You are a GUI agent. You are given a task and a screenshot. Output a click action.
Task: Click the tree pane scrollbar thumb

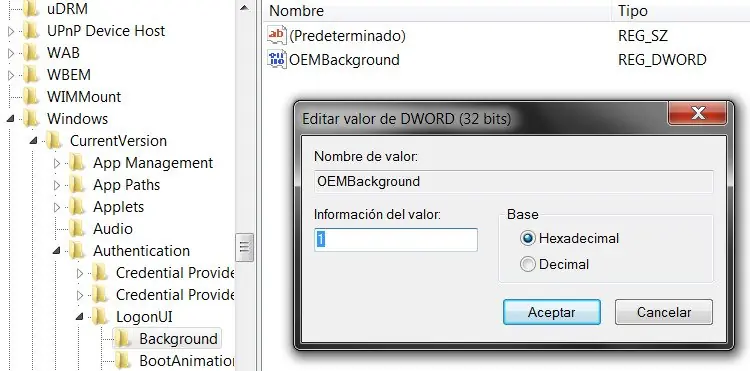(x=244, y=247)
